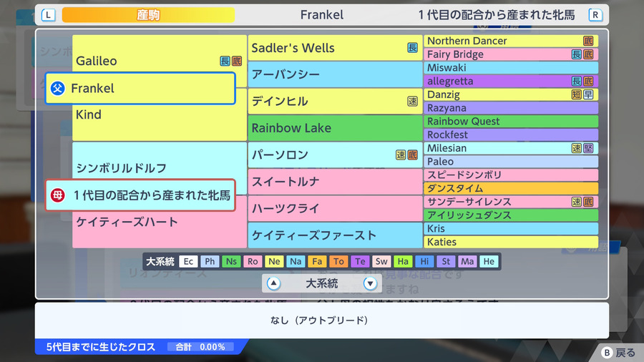Select Razyana in the pedigree
Viewport: 644px width, 362px height.
tap(511, 108)
